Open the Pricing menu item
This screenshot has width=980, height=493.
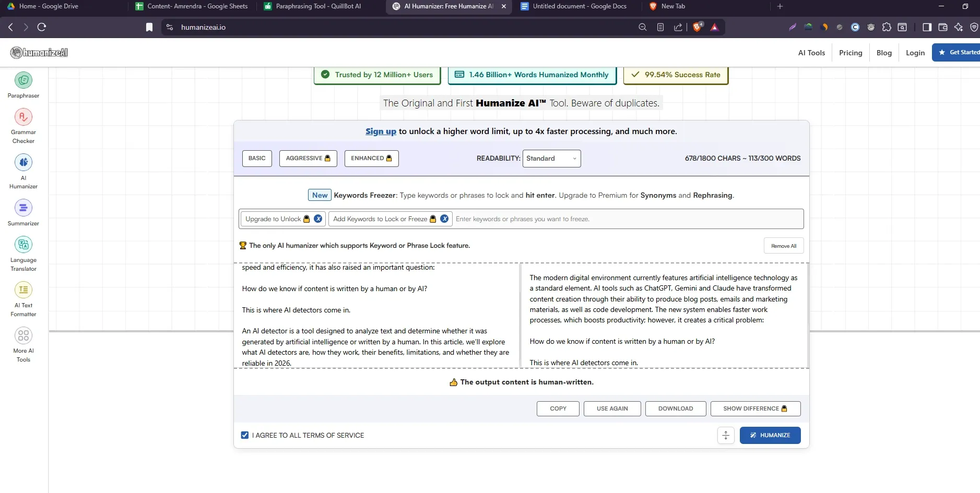(x=851, y=53)
